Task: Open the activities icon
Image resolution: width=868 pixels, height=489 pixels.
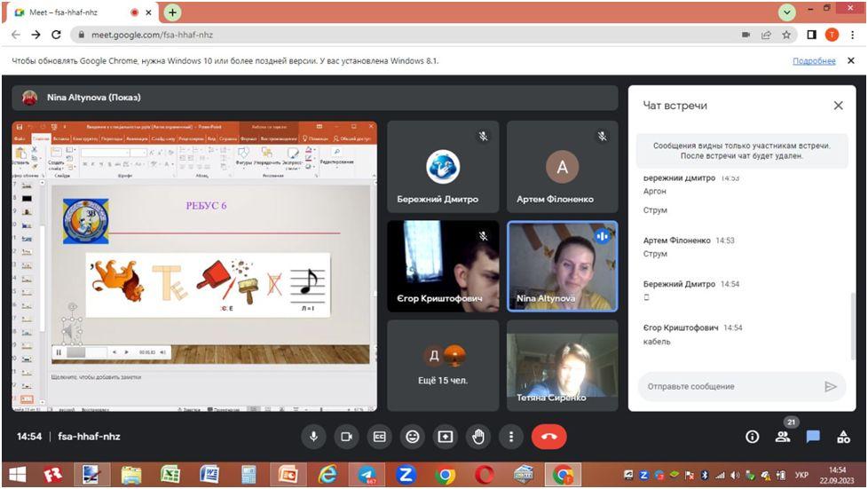Action: click(844, 437)
